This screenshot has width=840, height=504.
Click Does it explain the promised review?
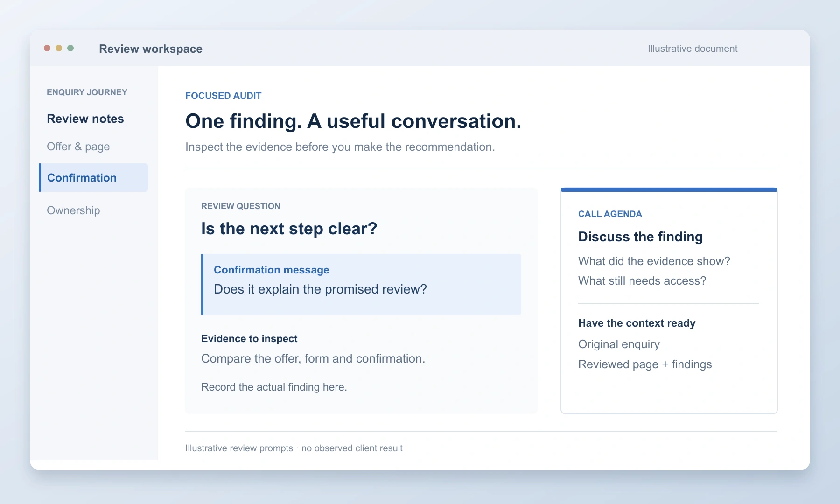320,289
